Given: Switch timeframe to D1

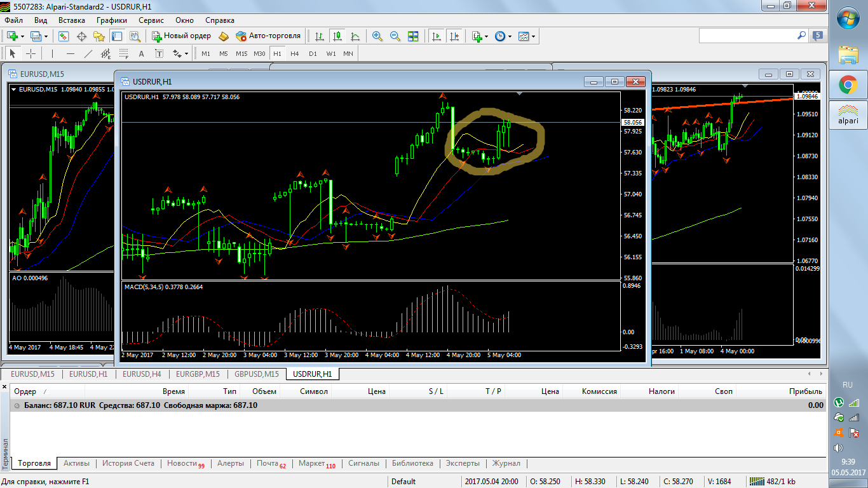Looking at the screenshot, I should click(313, 53).
